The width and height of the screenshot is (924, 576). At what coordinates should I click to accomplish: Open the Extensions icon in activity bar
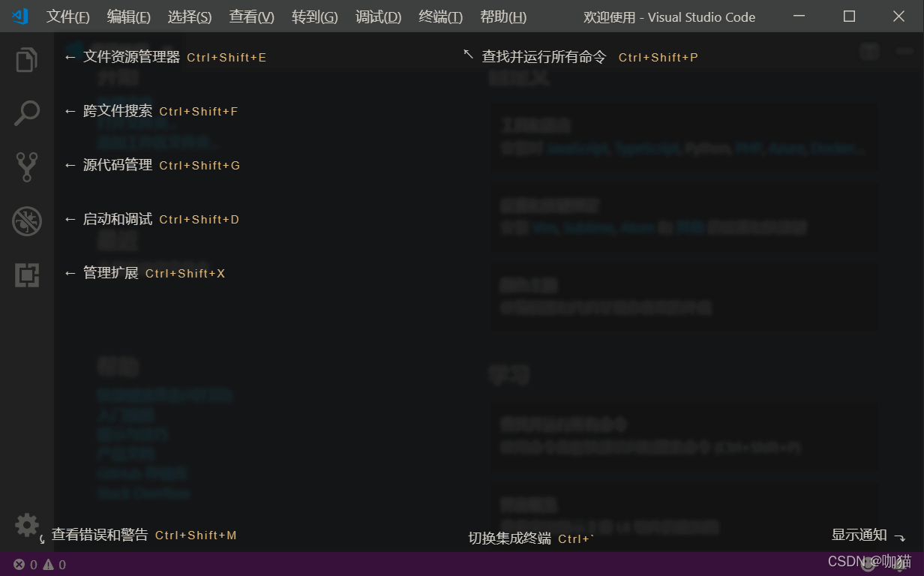coord(27,275)
